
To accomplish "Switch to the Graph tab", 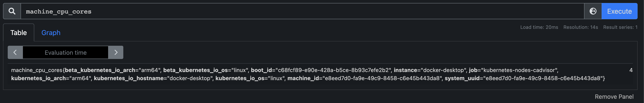I will [x=51, y=33].
